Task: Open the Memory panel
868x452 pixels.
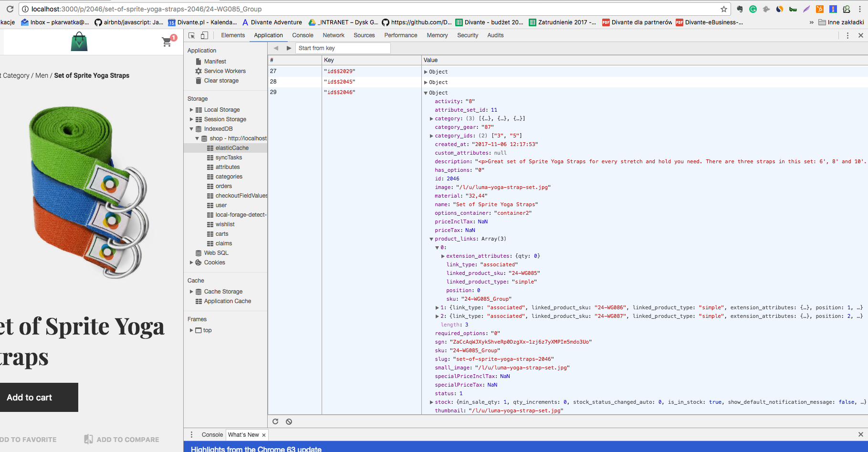Action: (x=437, y=35)
